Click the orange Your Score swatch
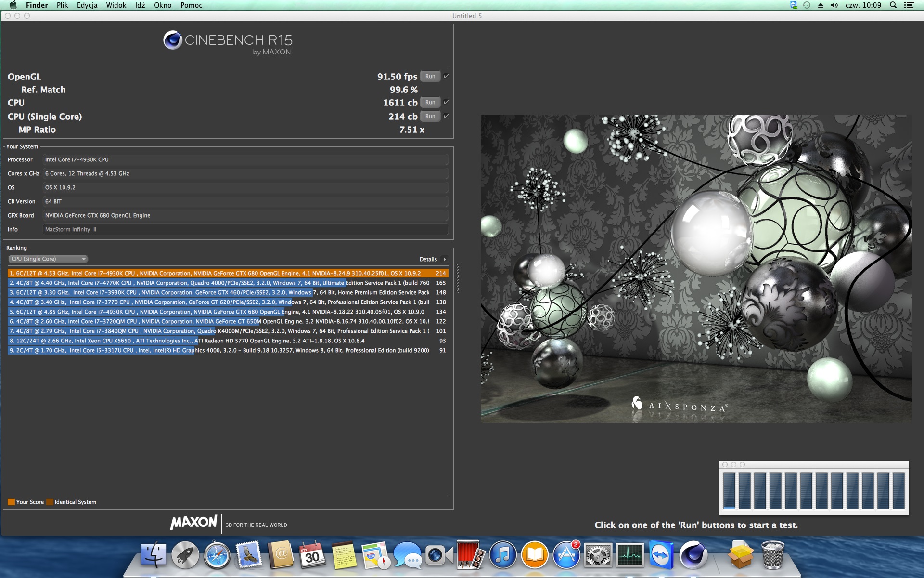This screenshot has width=924, height=578. pyautogui.click(x=11, y=502)
